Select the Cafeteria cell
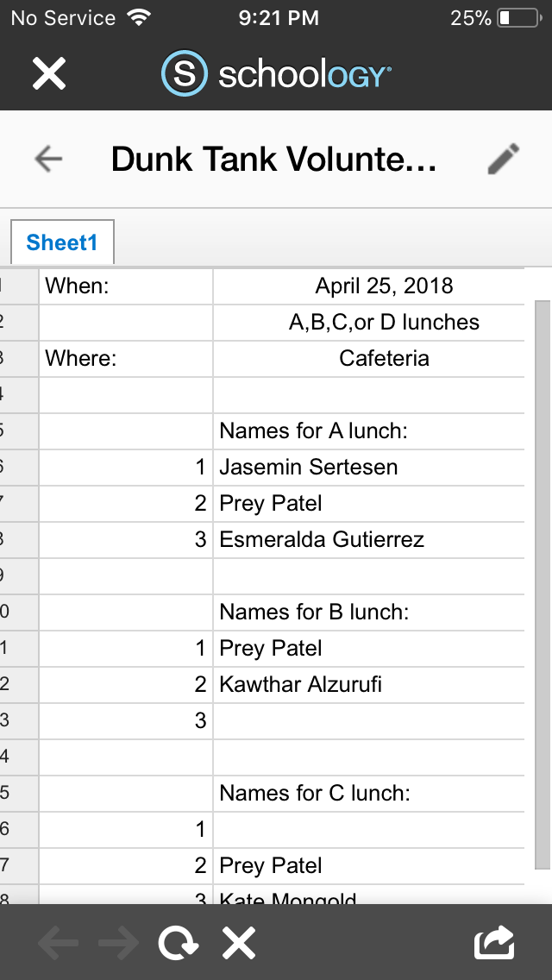 [384, 359]
